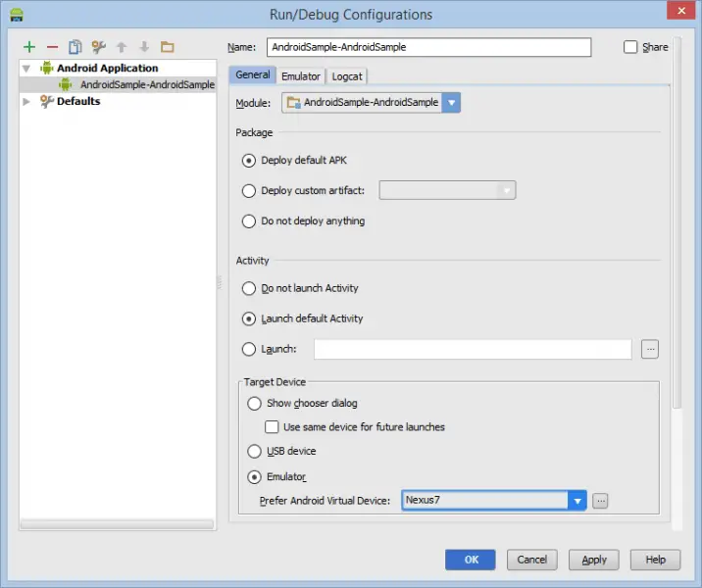Image resolution: width=702 pixels, height=588 pixels.
Task: Open the Prefer Android Virtual Device dropdown
Action: coord(577,501)
